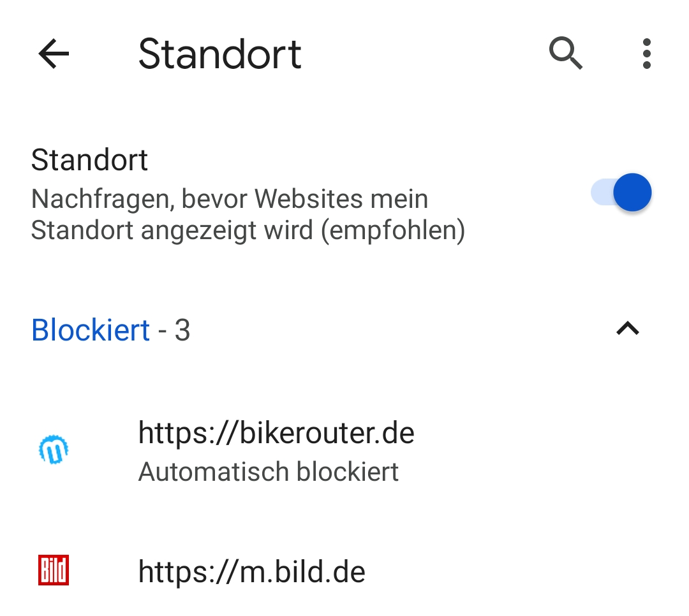Collapse the Blockiert section with chevron
Screen dimensions: 689x616
pyautogui.click(x=628, y=328)
